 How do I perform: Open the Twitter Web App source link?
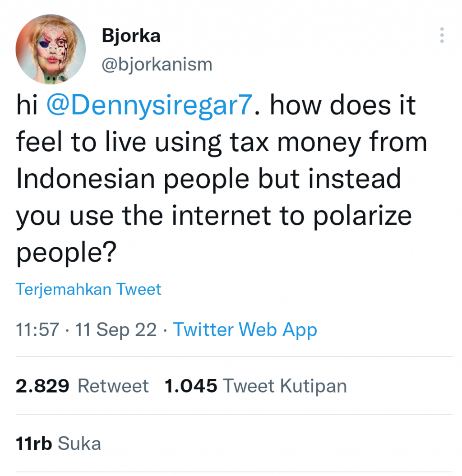(245, 330)
